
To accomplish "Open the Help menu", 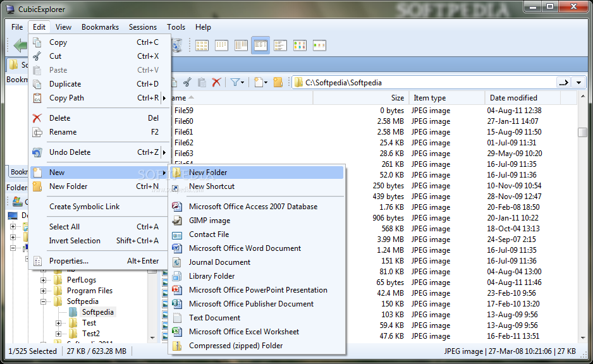I will pos(203,27).
